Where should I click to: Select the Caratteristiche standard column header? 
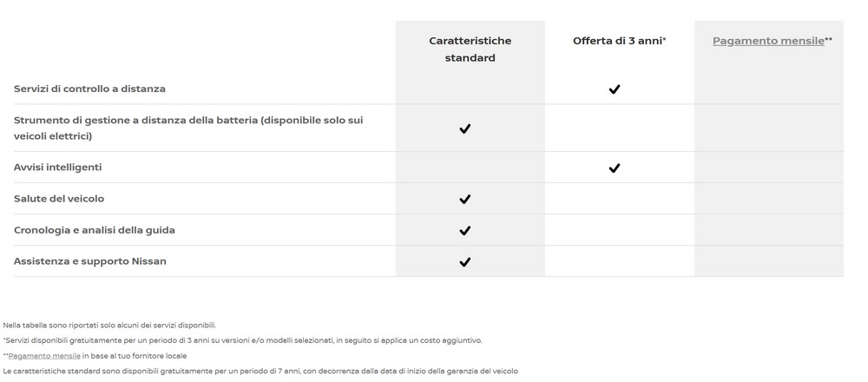(470, 49)
